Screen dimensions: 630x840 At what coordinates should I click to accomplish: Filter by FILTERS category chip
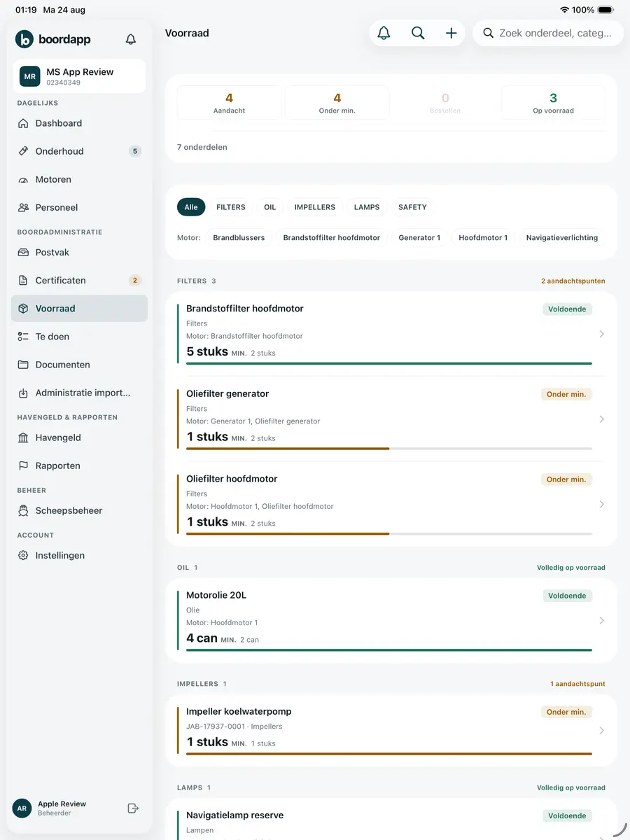tap(231, 207)
